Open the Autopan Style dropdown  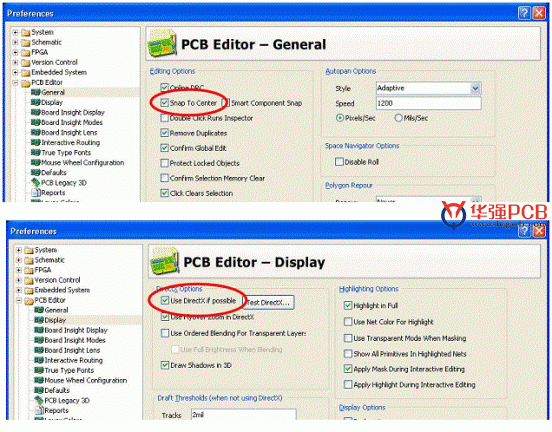pos(476,88)
